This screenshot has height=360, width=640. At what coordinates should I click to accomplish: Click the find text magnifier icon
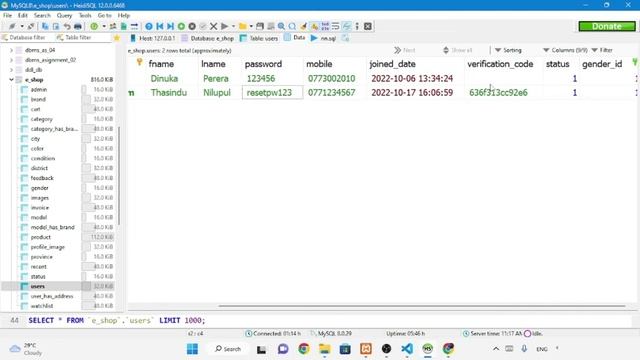point(282,27)
